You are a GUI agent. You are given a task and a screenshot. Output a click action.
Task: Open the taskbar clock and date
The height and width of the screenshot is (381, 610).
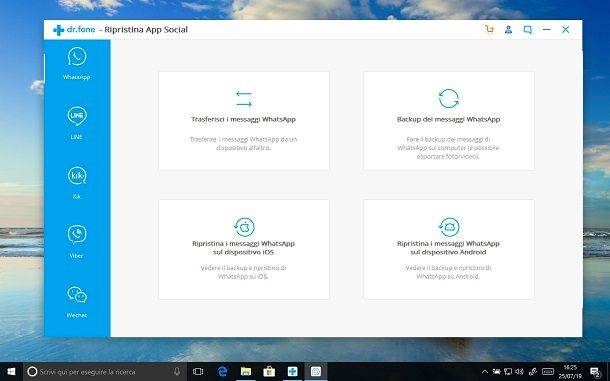[x=570, y=372]
